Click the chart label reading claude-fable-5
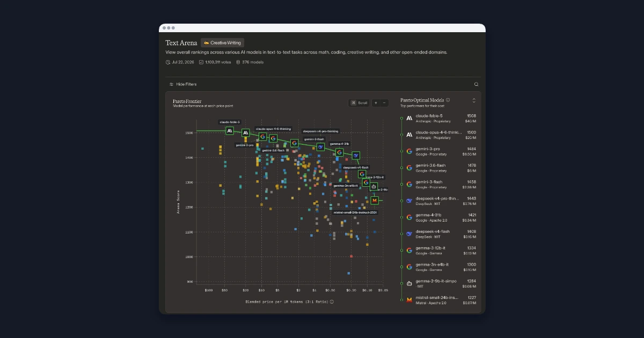 (230, 122)
